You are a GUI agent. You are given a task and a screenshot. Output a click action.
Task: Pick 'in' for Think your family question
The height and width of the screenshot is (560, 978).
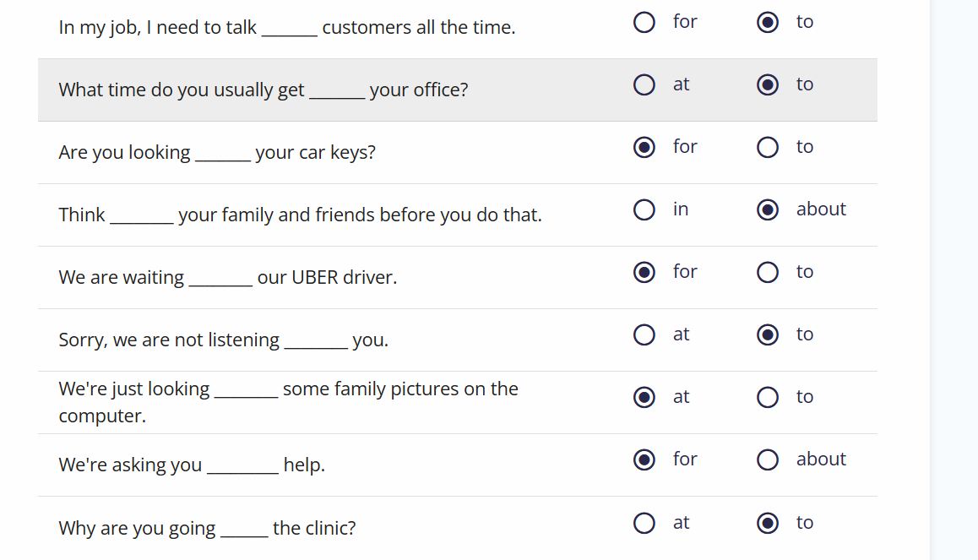point(644,210)
